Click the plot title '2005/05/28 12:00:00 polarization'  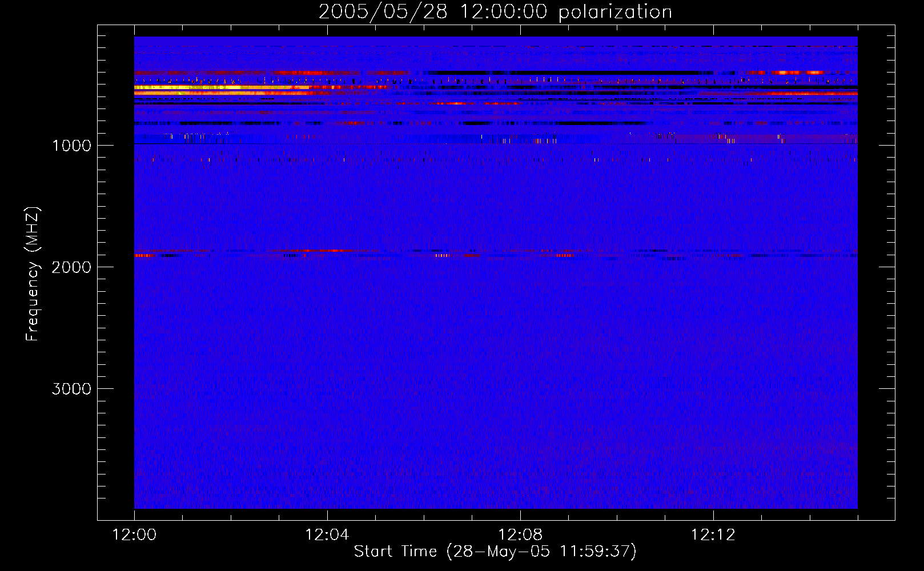495,11
